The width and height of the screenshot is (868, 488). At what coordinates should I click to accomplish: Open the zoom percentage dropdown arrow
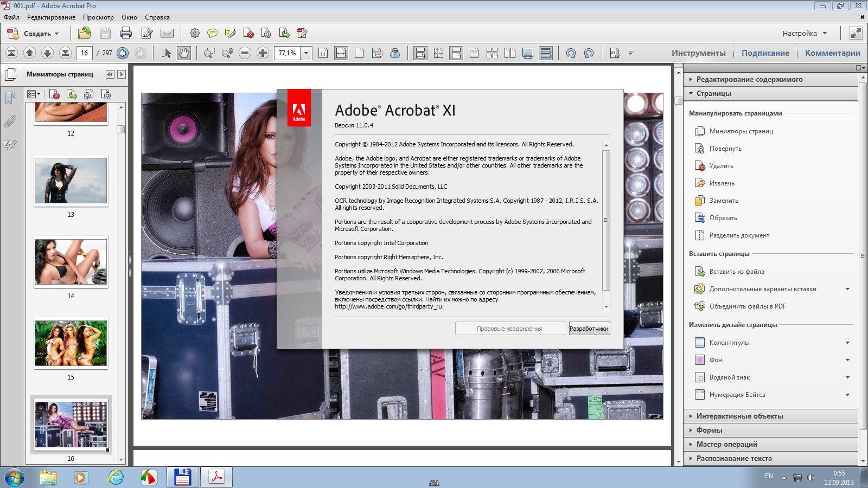pyautogui.click(x=306, y=53)
